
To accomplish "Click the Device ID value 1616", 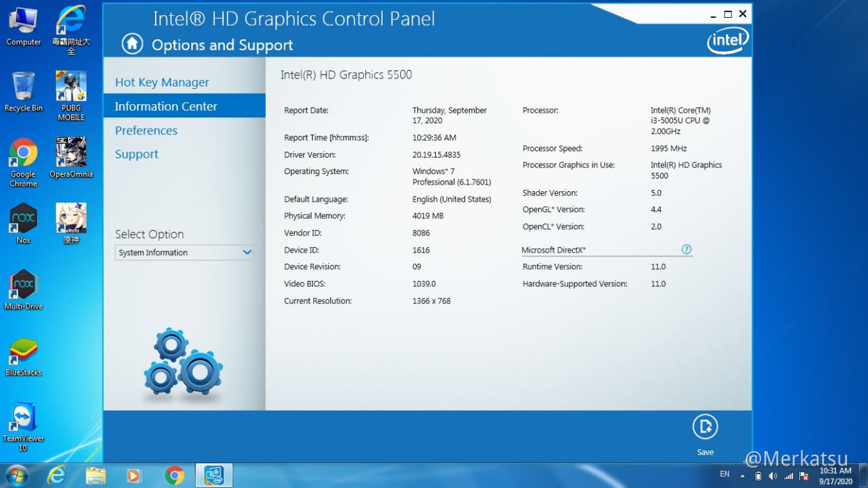I will coord(421,251).
